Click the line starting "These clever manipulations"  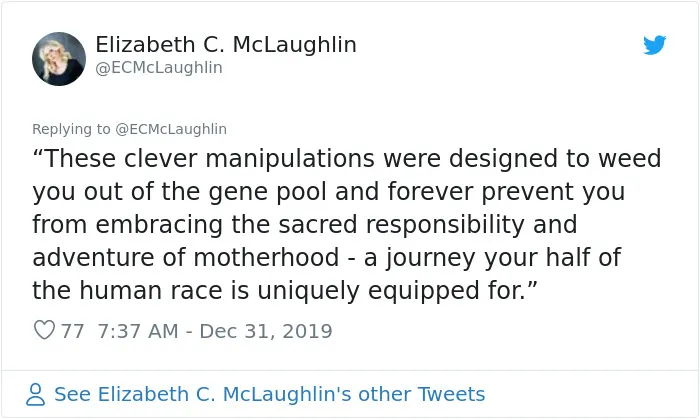346,158
